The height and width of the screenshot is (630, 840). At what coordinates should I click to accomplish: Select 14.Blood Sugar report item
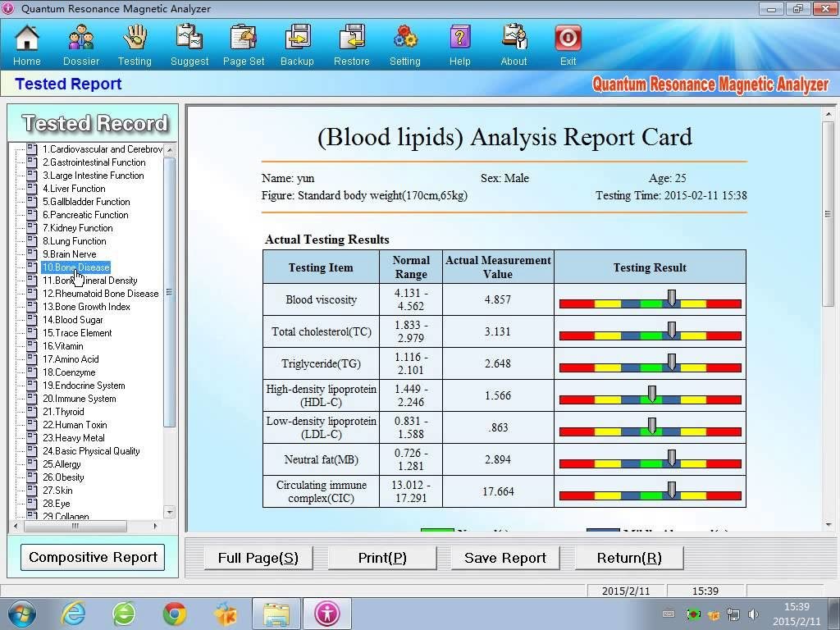coord(73,320)
